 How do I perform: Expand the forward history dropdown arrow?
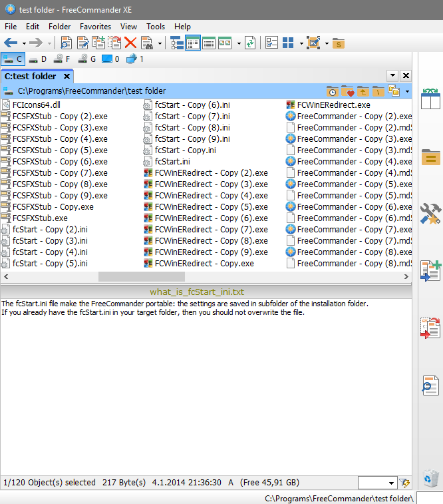(x=49, y=43)
